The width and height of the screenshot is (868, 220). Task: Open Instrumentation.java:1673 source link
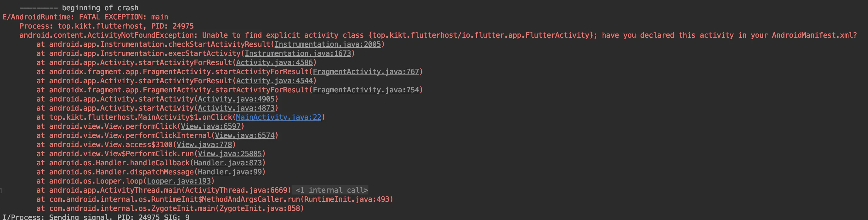(298, 53)
